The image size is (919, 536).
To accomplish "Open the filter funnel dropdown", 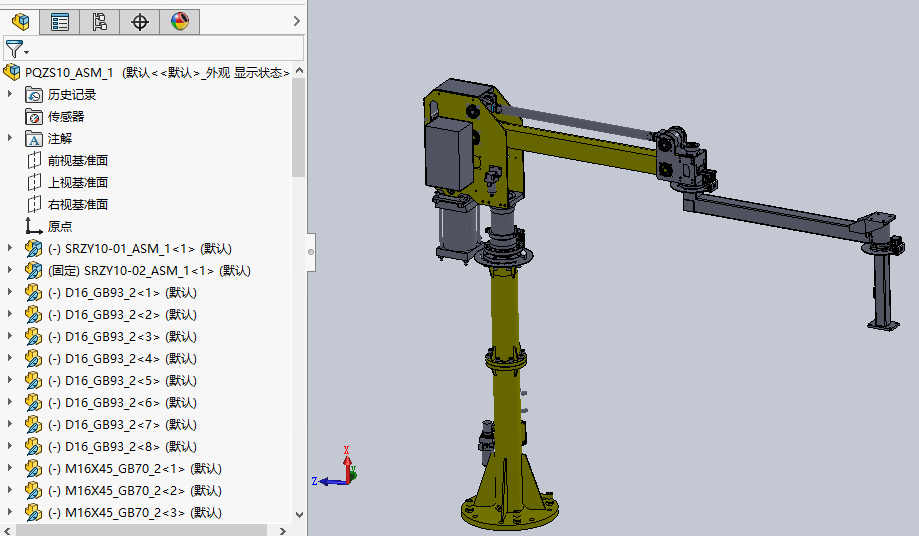I will pyautogui.click(x=16, y=49).
